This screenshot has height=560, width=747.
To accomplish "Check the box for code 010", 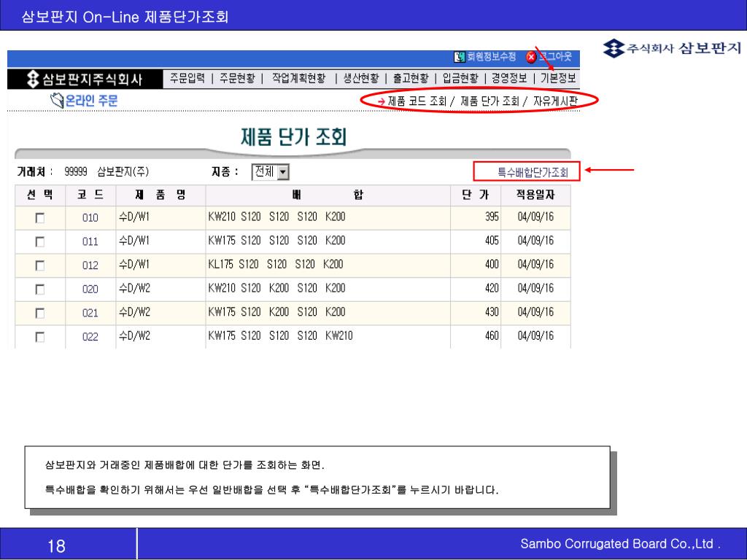I will click(40, 218).
